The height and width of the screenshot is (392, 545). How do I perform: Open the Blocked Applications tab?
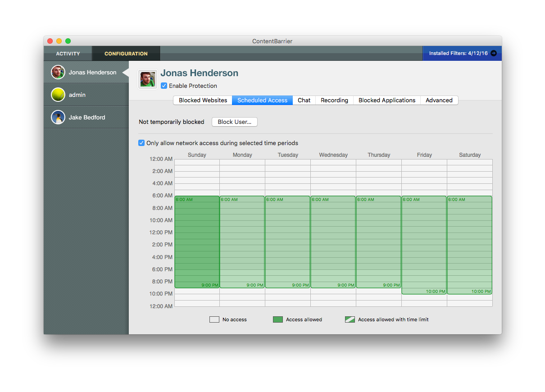point(387,100)
